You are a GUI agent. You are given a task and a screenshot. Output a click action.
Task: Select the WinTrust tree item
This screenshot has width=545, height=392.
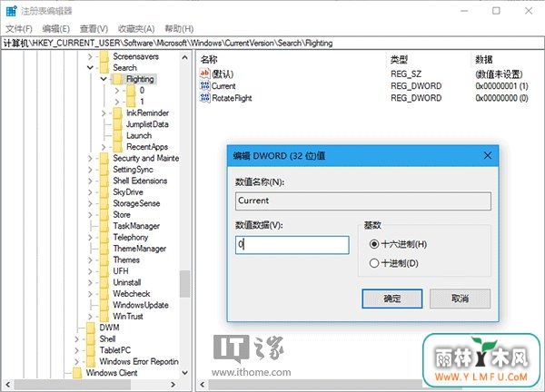[x=128, y=317]
